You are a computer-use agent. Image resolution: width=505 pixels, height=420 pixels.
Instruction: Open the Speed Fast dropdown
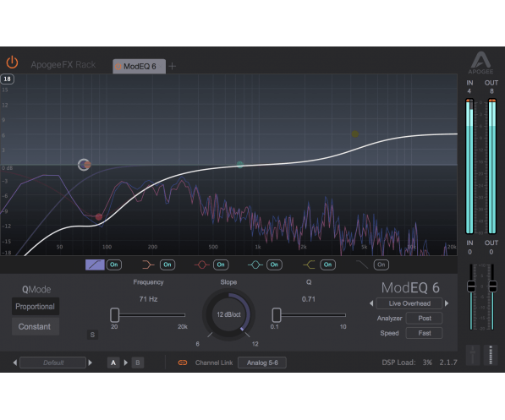click(424, 333)
